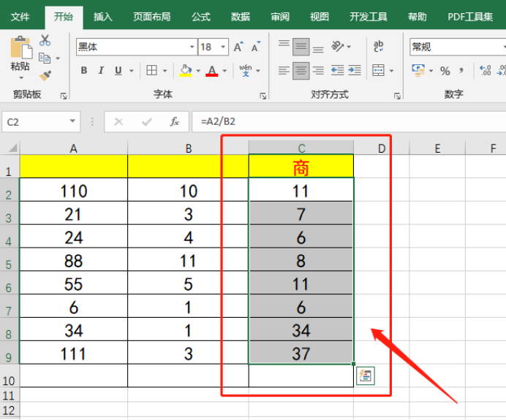506x420 pixels.
Task: Toggle align right
Action: tap(318, 70)
